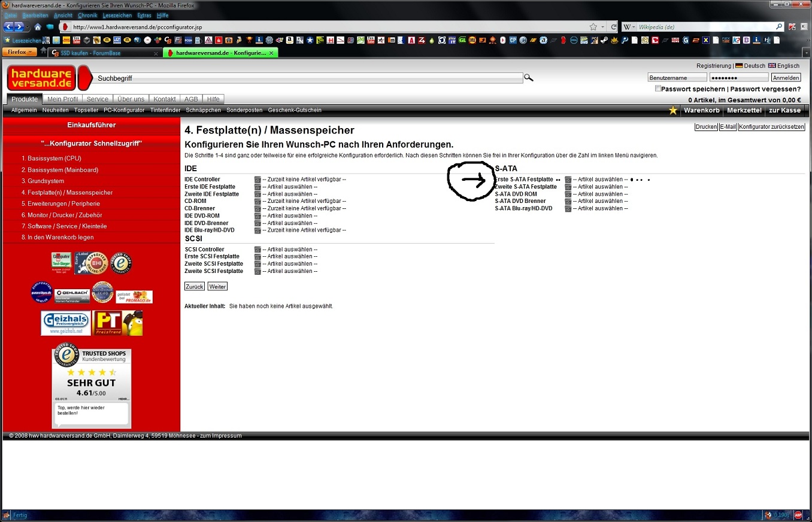Open the dropdown arrow beside the bookmark star
Viewport: 812px width, 522px height.
coord(603,27)
